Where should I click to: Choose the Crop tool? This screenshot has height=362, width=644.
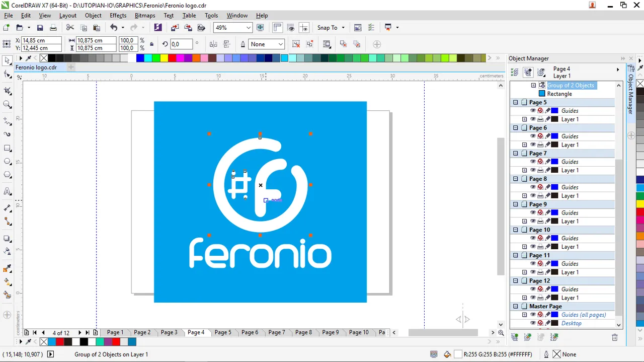(x=7, y=91)
